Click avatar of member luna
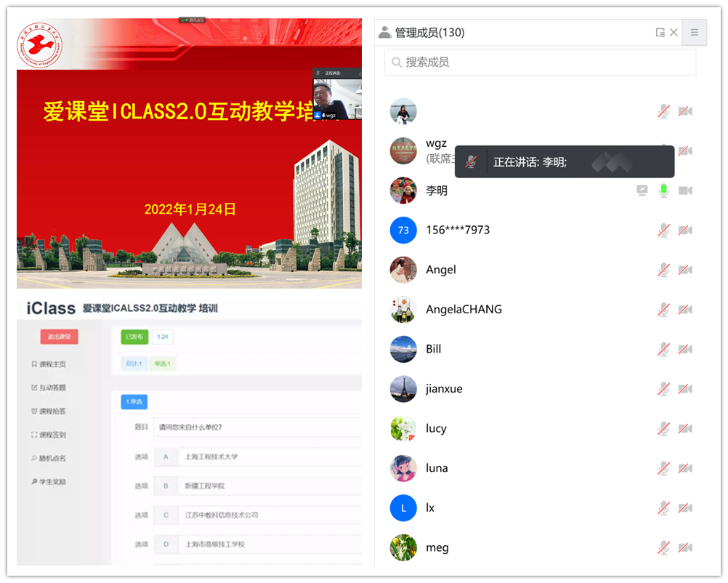The image size is (728, 583). (403, 468)
